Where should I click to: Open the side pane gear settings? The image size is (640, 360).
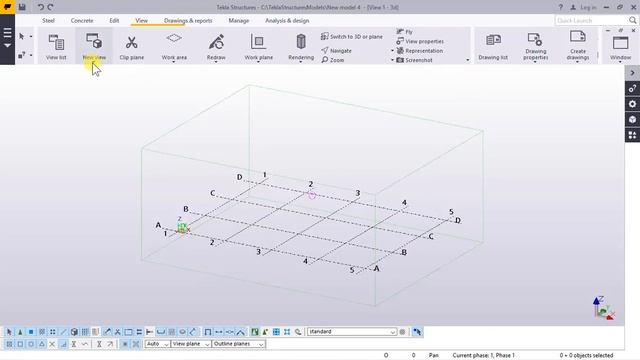pos(632,104)
